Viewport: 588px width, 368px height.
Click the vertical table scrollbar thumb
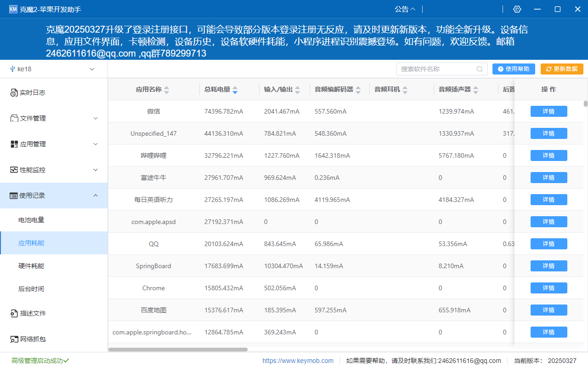[586, 103]
